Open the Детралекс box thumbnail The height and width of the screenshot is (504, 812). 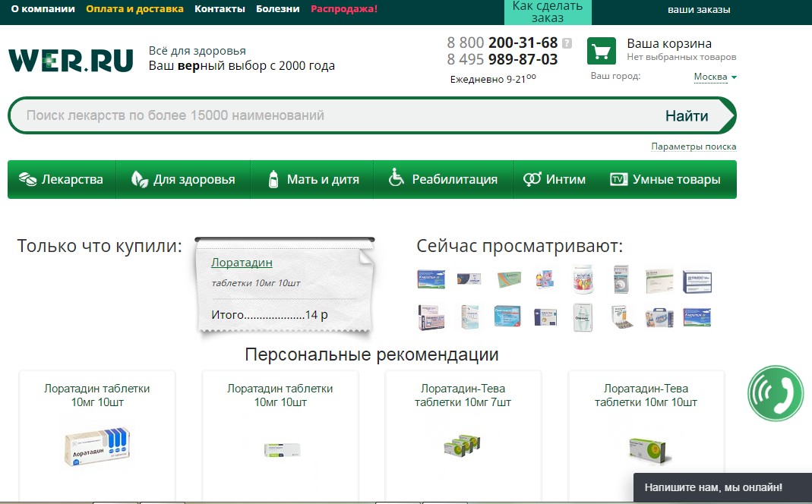tap(697, 282)
